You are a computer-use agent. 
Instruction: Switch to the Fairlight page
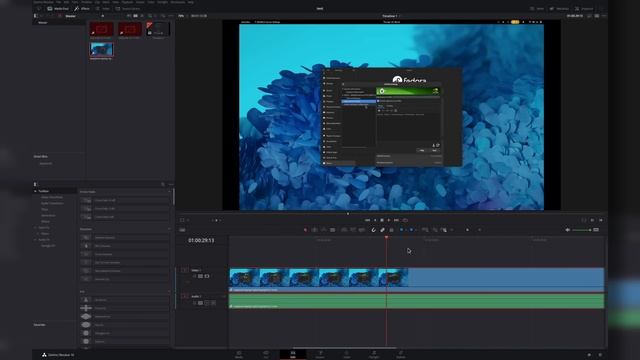coord(374,354)
